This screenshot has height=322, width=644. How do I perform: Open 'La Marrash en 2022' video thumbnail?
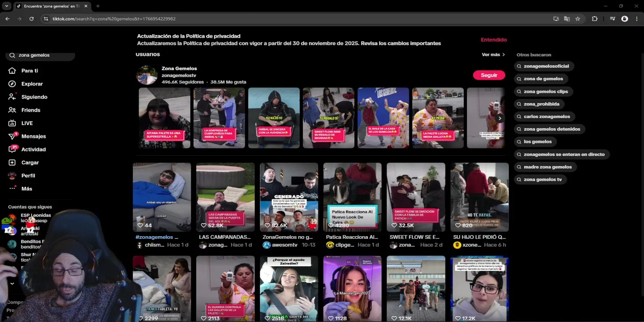pos(352,289)
